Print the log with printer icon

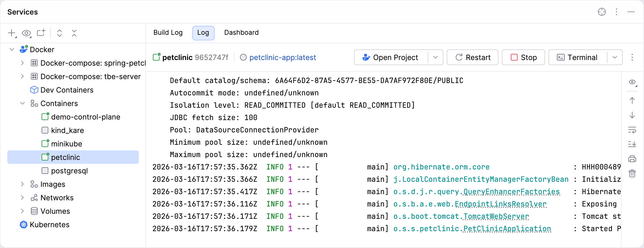coord(632,159)
